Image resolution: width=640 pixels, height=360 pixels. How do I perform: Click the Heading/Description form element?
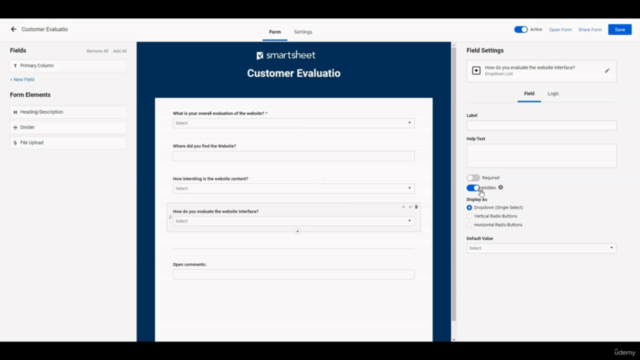click(x=68, y=112)
